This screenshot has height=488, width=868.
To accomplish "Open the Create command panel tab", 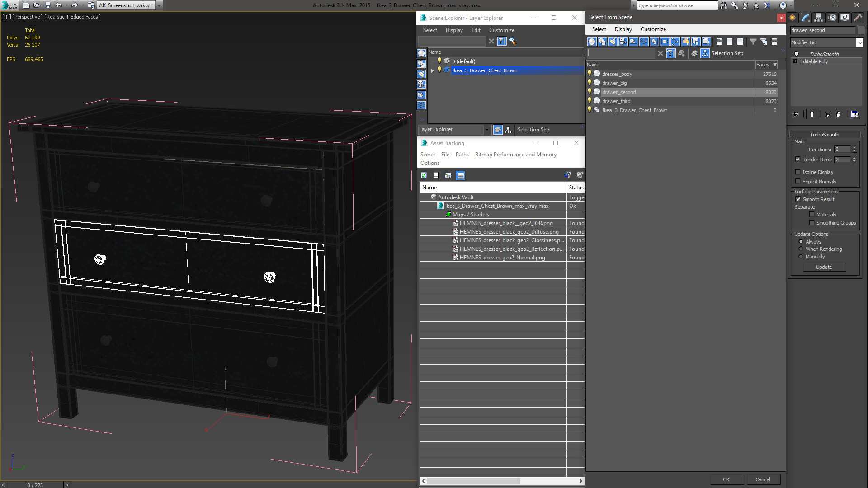I will (793, 18).
